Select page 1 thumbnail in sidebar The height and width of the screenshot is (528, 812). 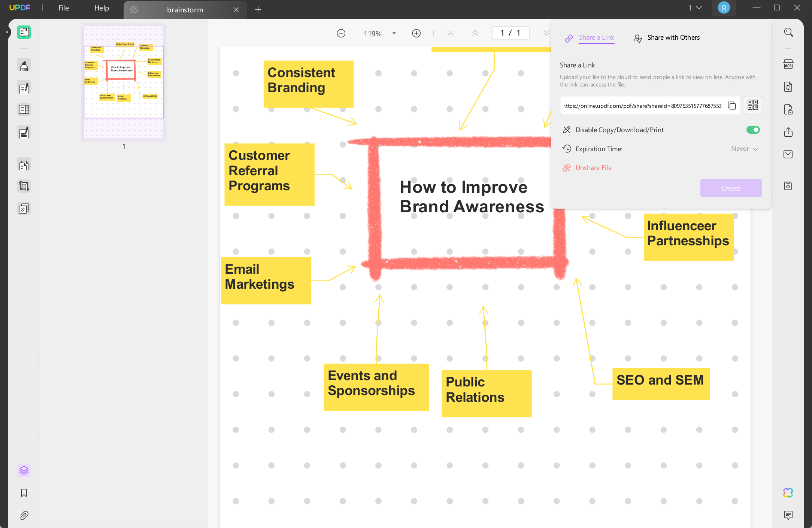click(x=124, y=81)
